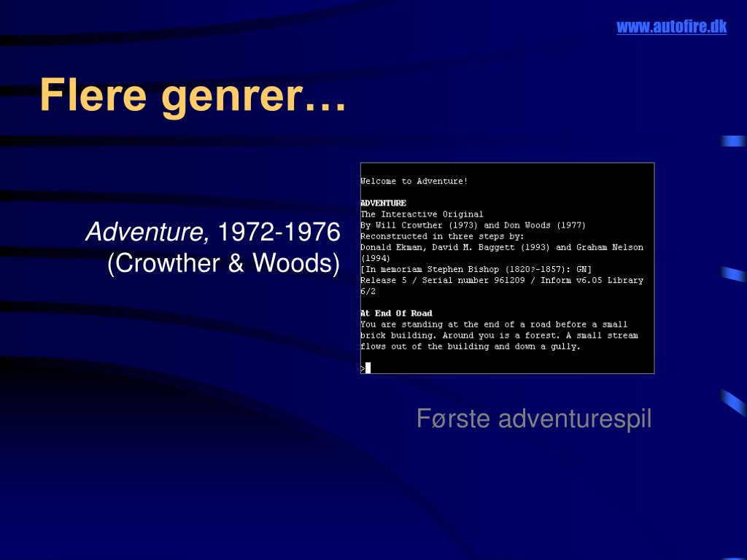Image resolution: width=747 pixels, height=560 pixels.
Task: Click the '(Crowther & Woods)' text
Action: click(224, 262)
